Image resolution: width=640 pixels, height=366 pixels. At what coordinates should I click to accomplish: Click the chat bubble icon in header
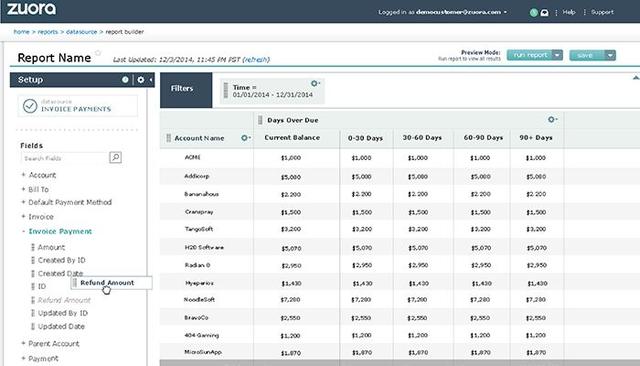pos(544,13)
